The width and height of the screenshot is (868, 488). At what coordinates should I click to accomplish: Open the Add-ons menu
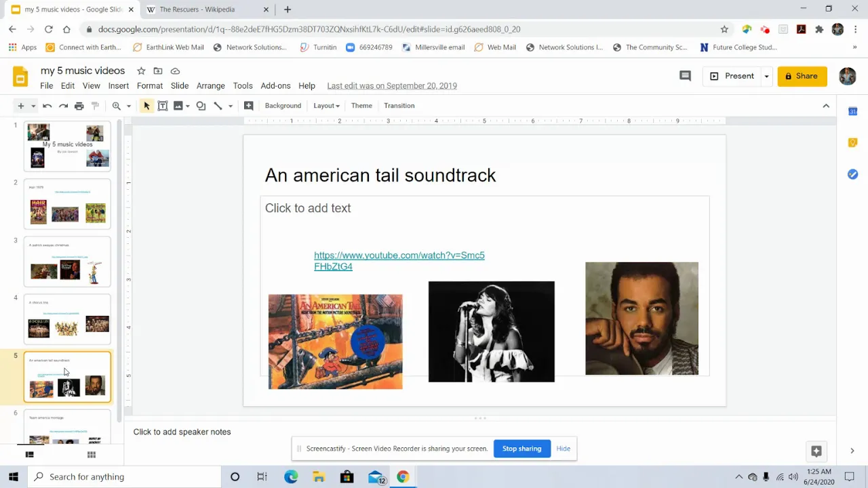[275, 86]
